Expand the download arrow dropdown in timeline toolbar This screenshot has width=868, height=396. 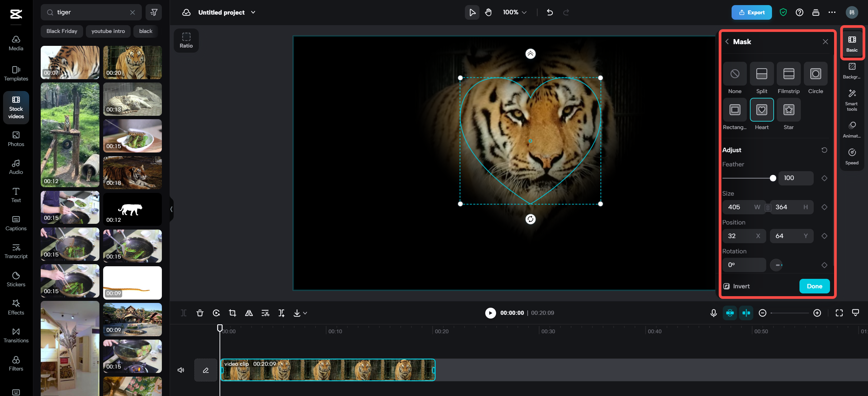pyautogui.click(x=305, y=313)
